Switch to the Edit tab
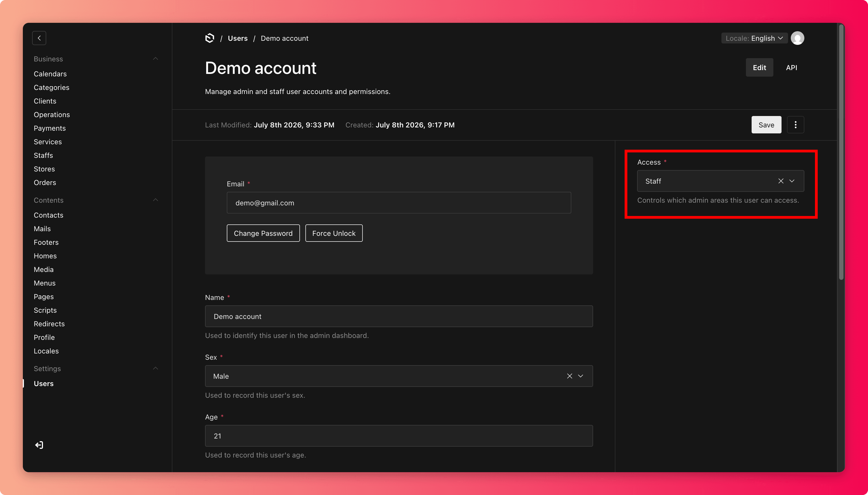Image resolution: width=868 pixels, height=495 pixels. [x=759, y=67]
